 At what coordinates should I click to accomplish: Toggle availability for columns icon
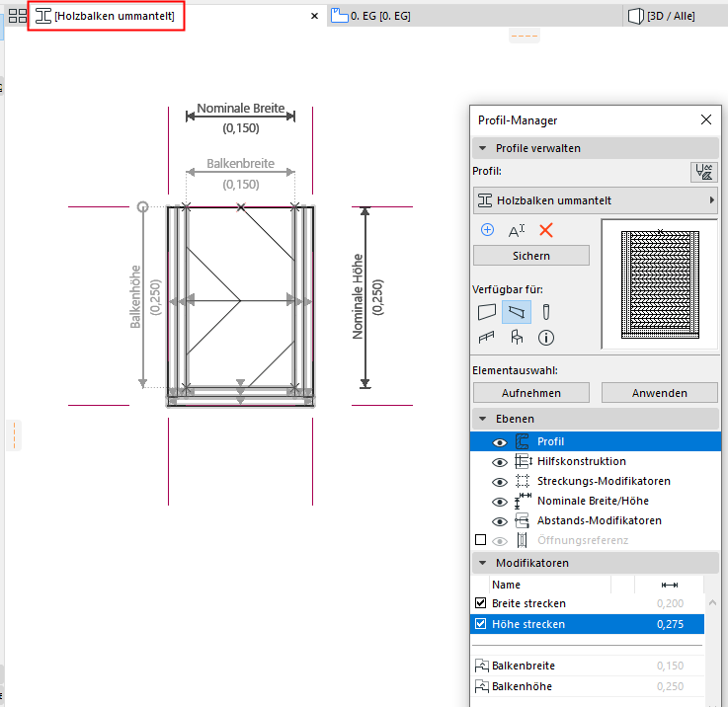click(x=546, y=311)
